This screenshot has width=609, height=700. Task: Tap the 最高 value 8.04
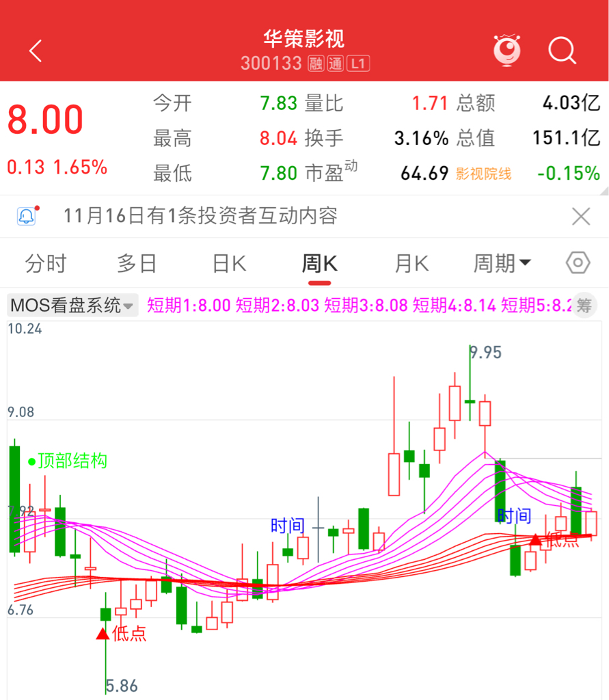279,138
